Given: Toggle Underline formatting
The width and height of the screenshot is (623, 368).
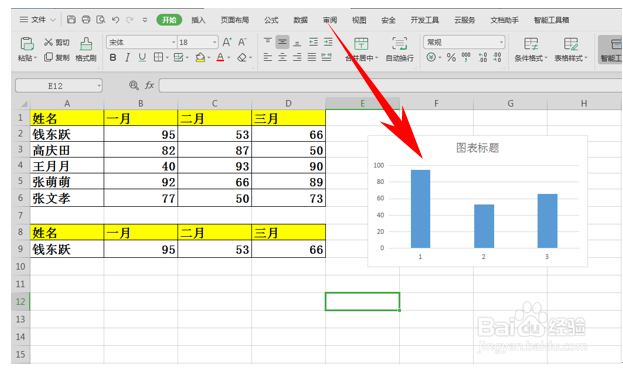Looking at the screenshot, I should tap(142, 58).
